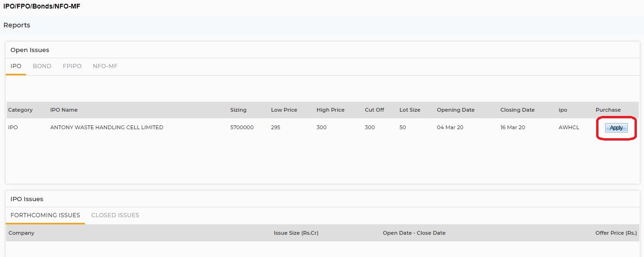The height and width of the screenshot is (257, 644).
Task: Click the low price value 295
Action: [x=275, y=127]
